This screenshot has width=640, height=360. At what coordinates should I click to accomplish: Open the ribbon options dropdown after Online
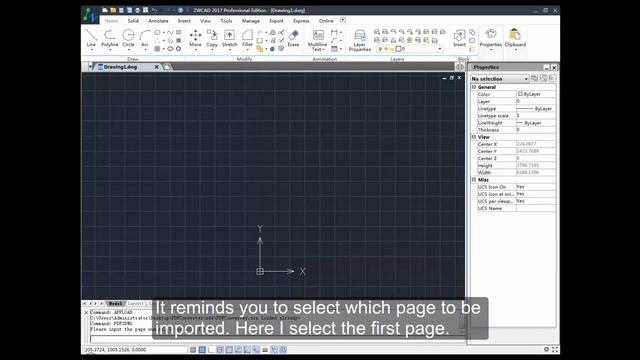(343, 20)
